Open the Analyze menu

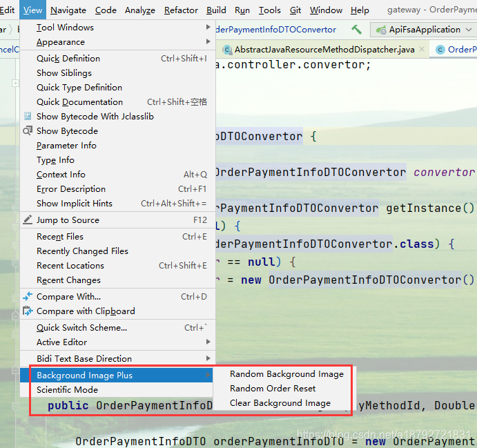[x=140, y=10]
